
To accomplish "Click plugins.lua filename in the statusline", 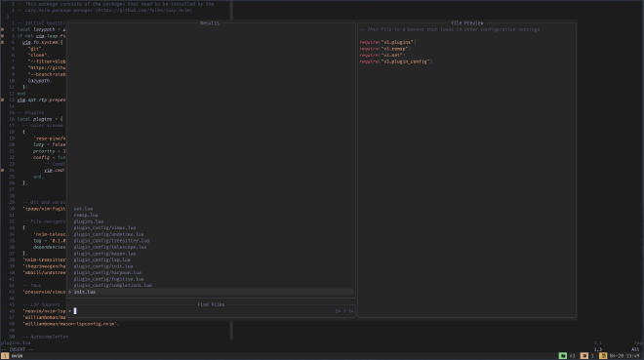I will 16,342.
